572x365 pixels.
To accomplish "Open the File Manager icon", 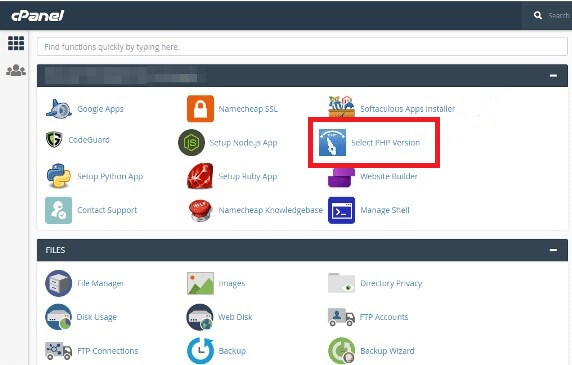I will [58, 283].
